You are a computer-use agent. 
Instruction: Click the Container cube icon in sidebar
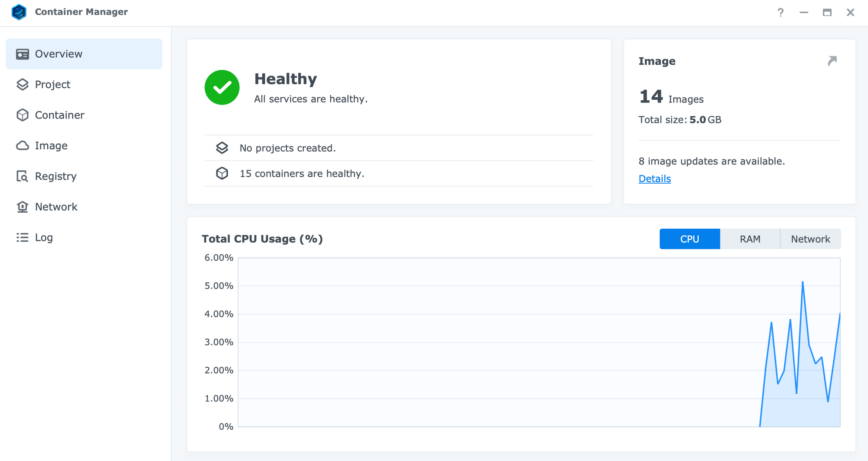tap(23, 115)
